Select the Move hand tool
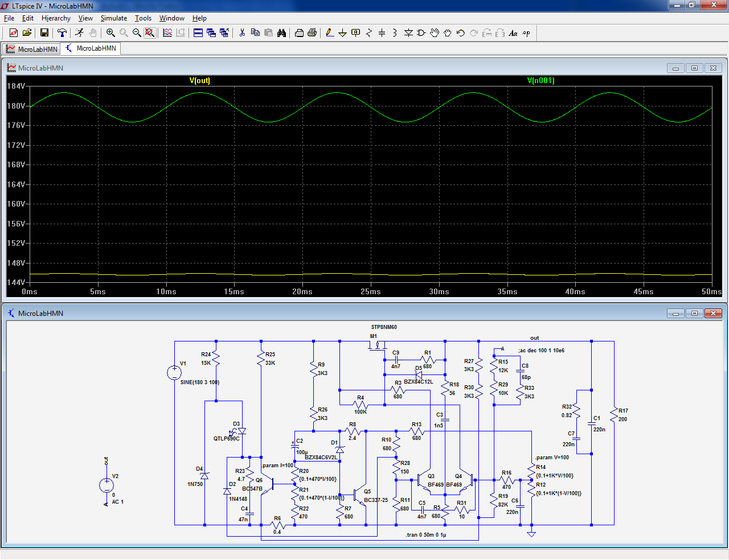The width and height of the screenshot is (729, 560). click(435, 33)
